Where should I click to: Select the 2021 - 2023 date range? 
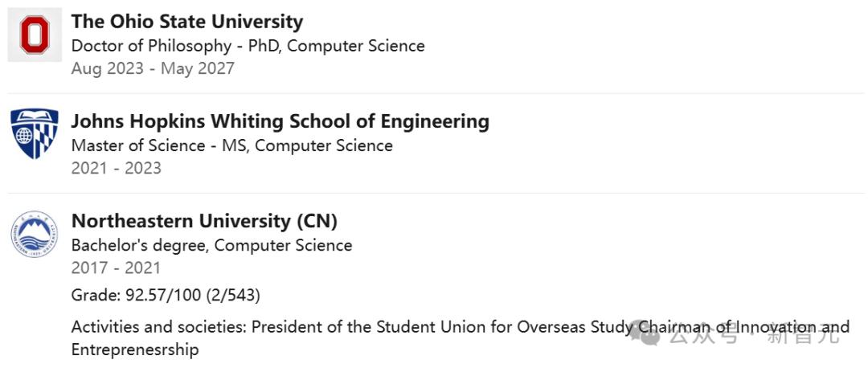[116, 168]
